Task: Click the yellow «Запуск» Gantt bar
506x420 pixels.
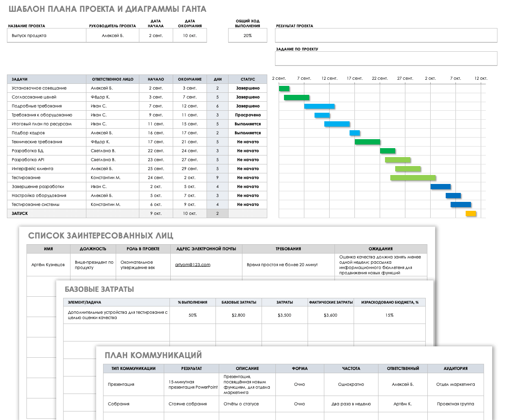Action: [471, 214]
